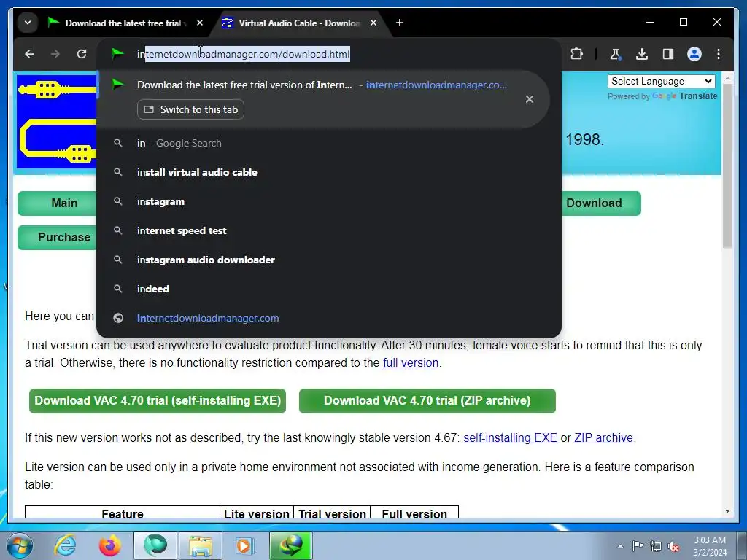Close the Virtual Audio Cable tab
The image size is (747, 560).
(x=373, y=23)
